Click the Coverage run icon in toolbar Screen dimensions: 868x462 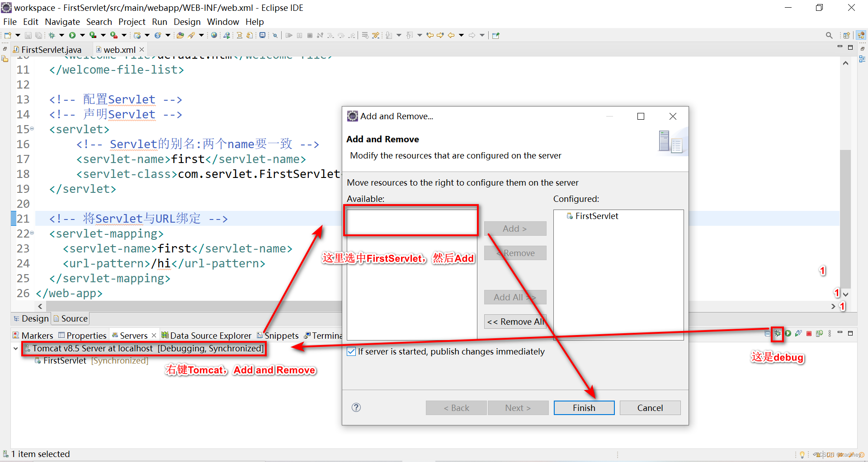[x=93, y=35]
